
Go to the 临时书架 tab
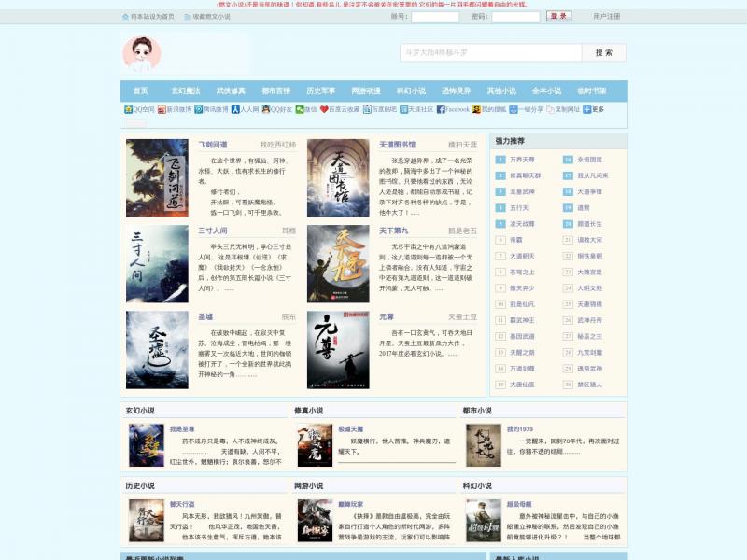pyautogui.click(x=592, y=91)
